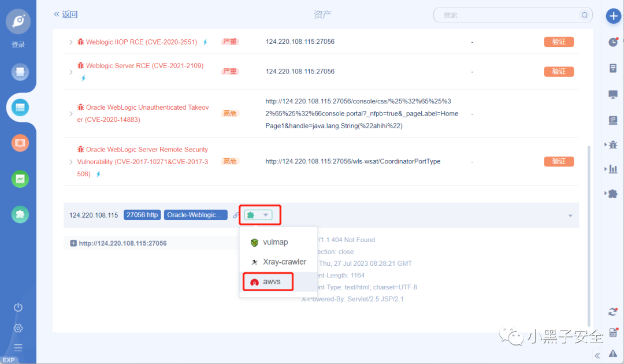Click the blue plus new scan button
This screenshot has height=364, width=624.
coord(613,16)
